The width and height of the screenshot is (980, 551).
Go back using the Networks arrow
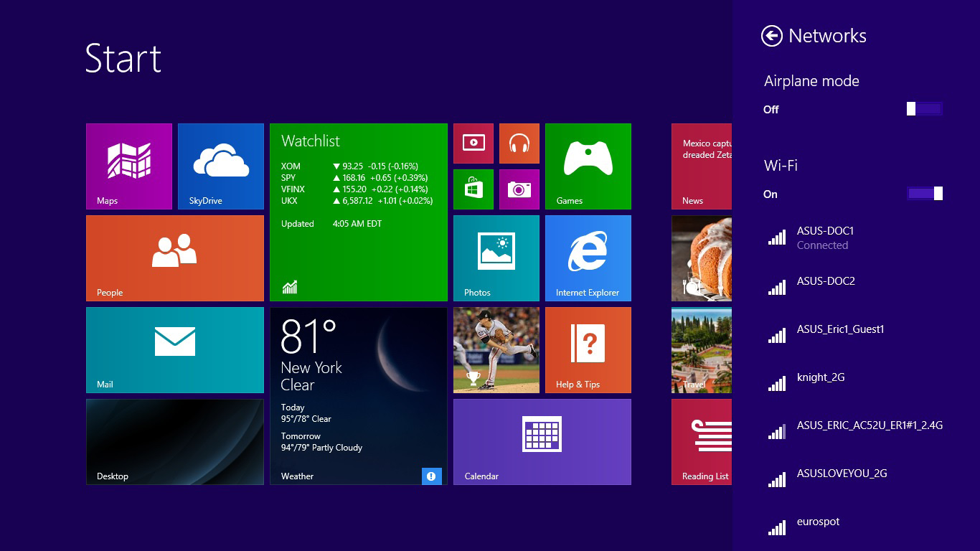[x=771, y=36]
